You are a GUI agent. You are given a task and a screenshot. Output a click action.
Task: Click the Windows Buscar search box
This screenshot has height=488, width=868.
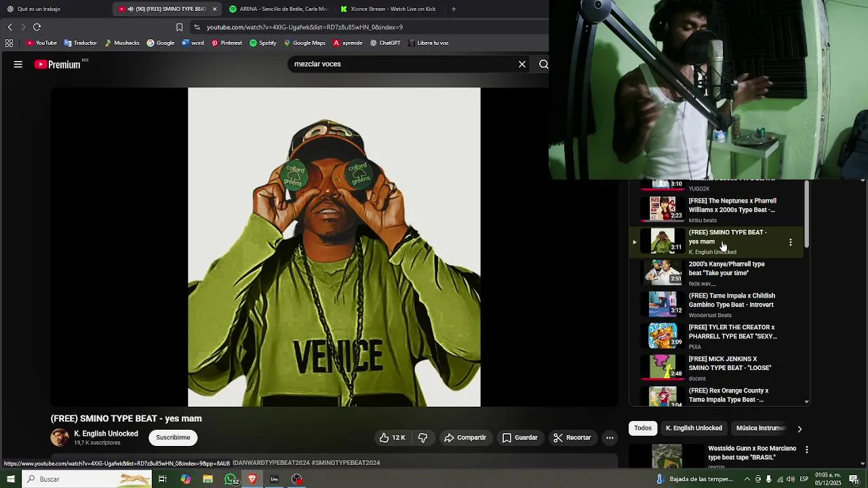(87, 479)
